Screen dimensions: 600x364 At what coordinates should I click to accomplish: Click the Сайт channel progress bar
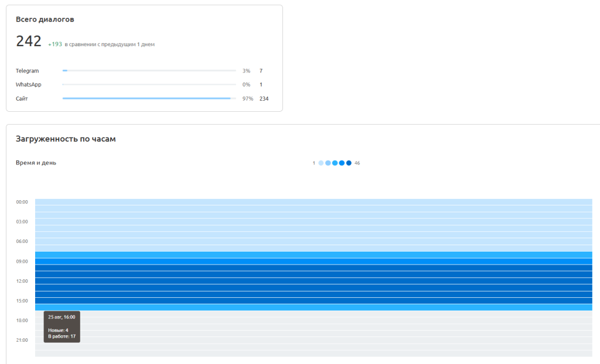(149, 99)
